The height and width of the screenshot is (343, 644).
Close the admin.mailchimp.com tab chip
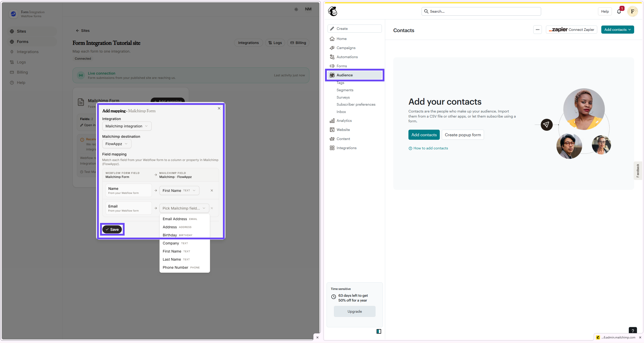click(640, 337)
